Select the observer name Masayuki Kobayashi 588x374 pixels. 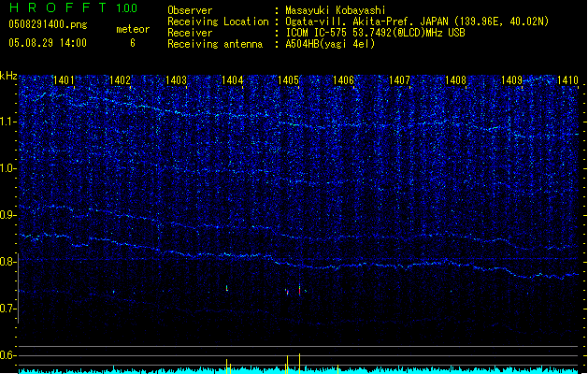tap(334, 11)
